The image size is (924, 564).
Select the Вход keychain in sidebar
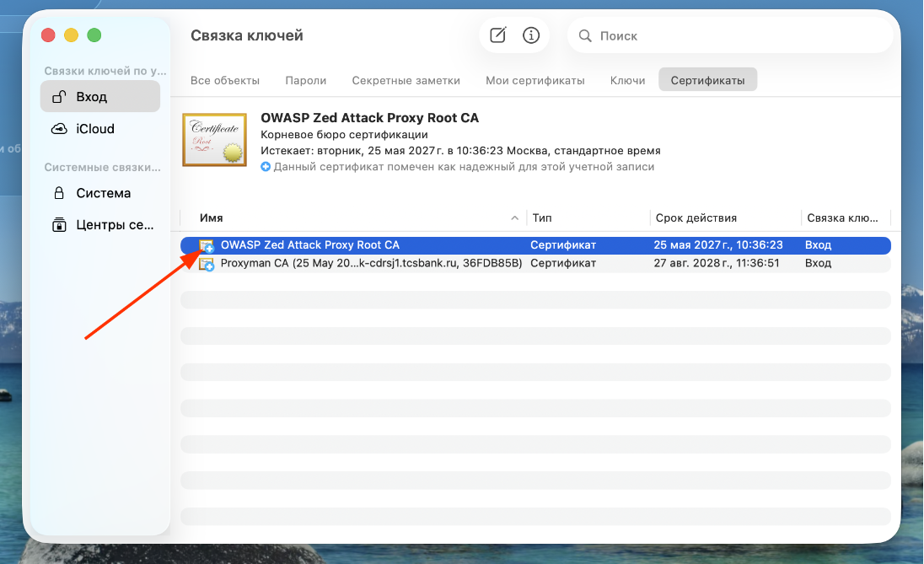(x=100, y=97)
